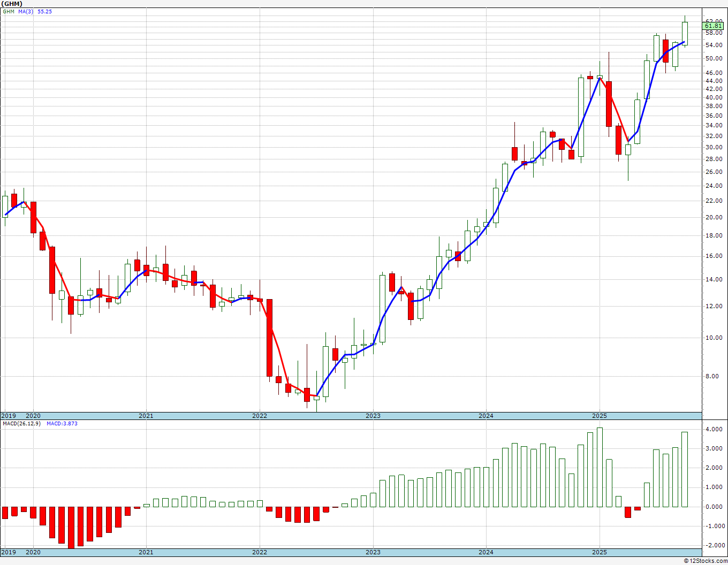728x565 pixels.
Task: Select the 2022 marker on price timeline
Action: 260,416
